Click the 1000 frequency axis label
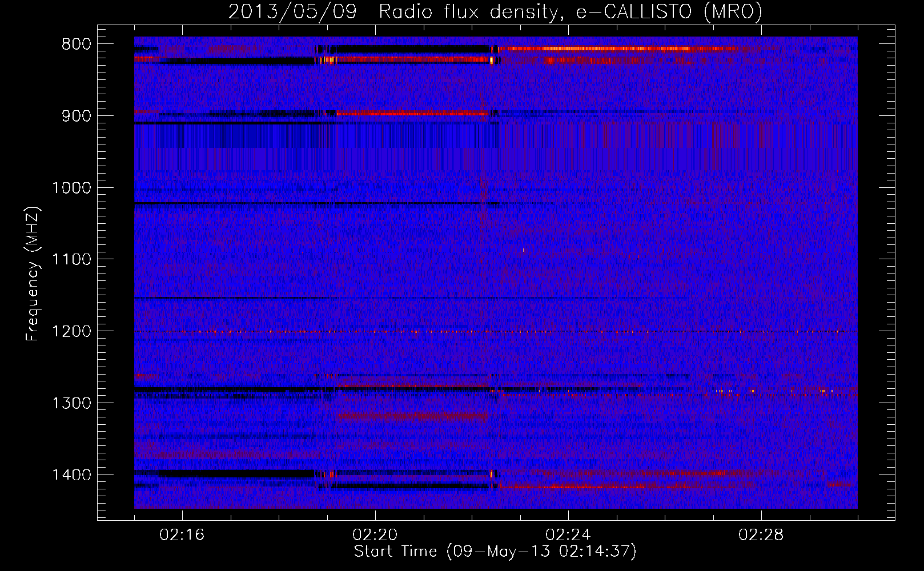This screenshot has width=924, height=571. [71, 188]
